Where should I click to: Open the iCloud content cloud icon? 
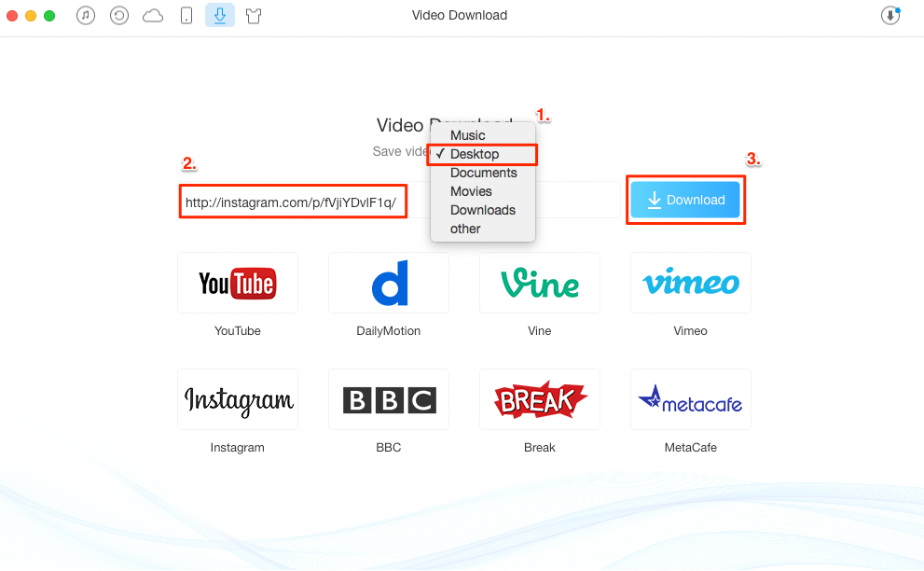coord(153,16)
